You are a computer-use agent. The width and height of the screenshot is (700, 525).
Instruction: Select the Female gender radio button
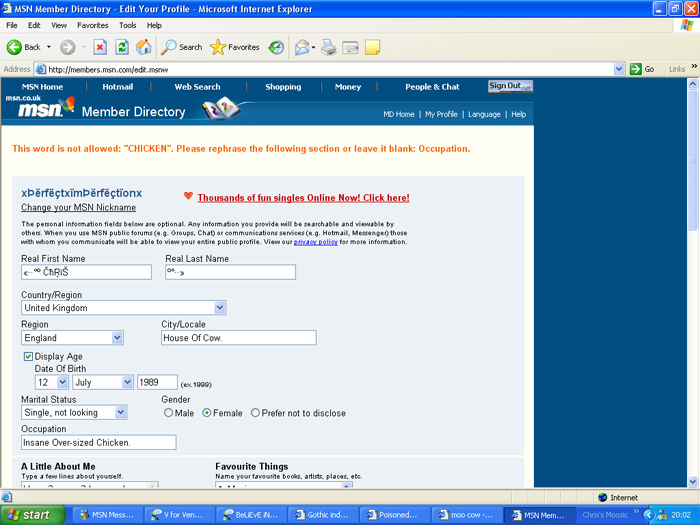[x=207, y=413]
